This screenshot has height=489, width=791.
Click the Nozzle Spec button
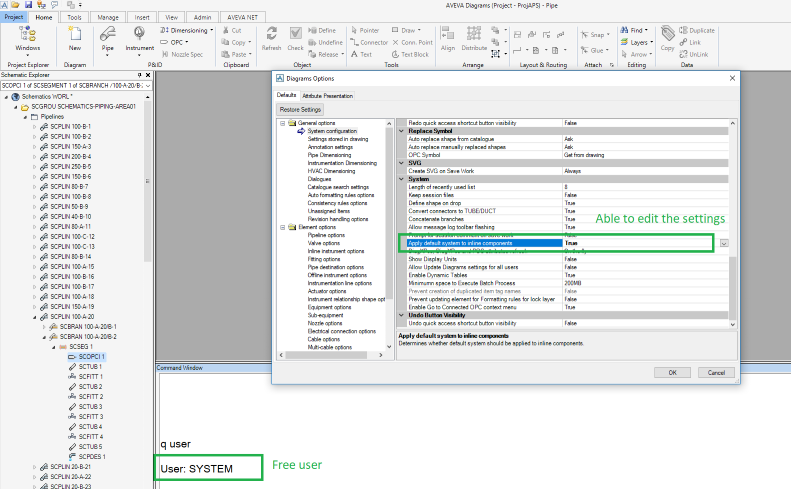pyautogui.click(x=180, y=54)
